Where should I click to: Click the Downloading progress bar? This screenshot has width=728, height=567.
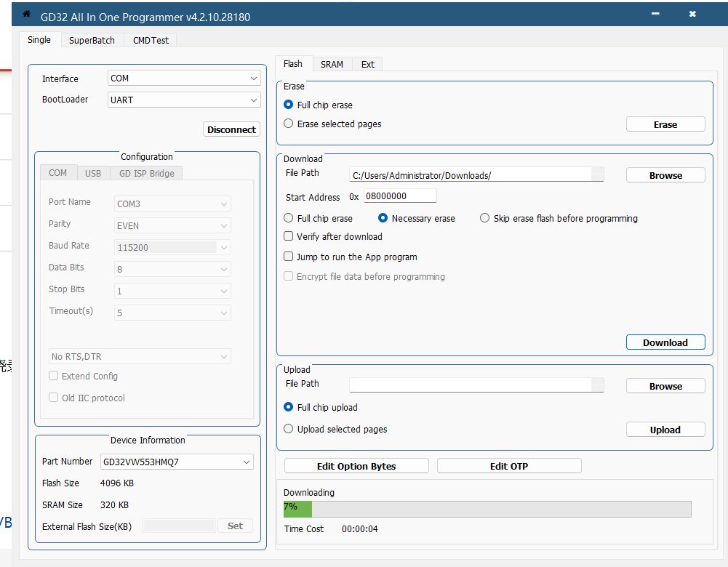pyautogui.click(x=487, y=508)
